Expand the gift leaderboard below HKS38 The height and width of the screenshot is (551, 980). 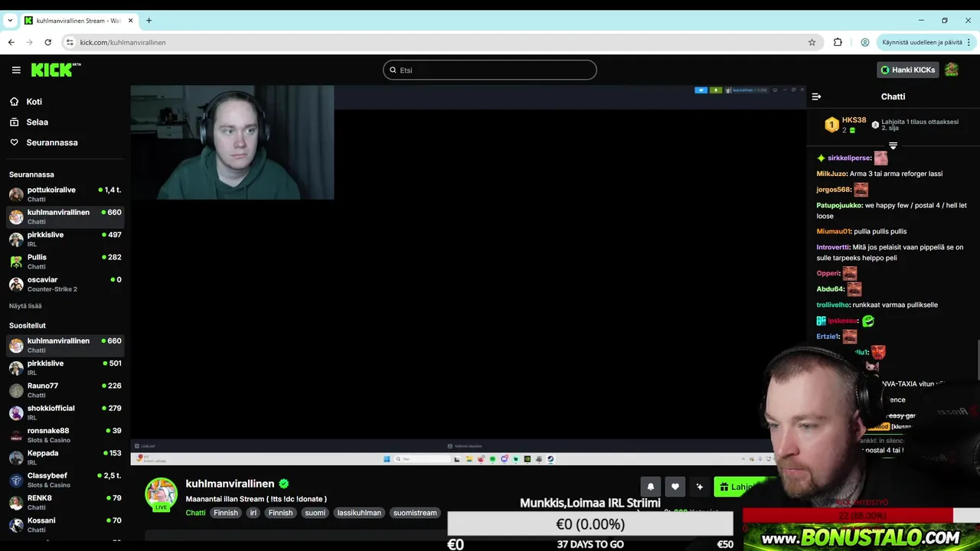tap(893, 145)
